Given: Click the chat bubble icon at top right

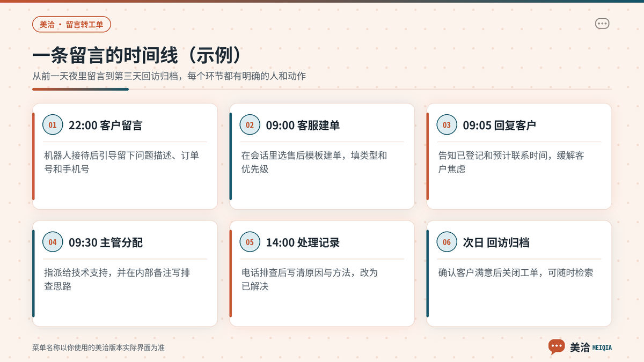Looking at the screenshot, I should click(x=602, y=24).
